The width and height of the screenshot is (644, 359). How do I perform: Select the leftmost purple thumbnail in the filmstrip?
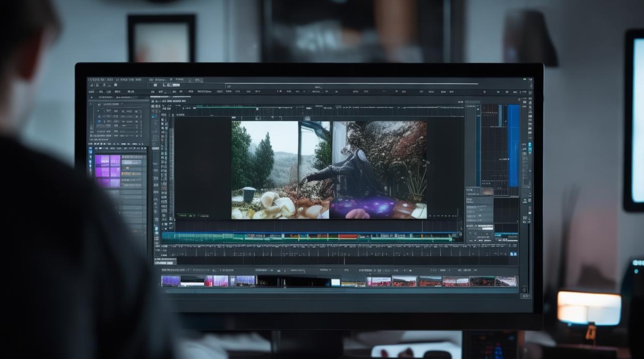[x=171, y=281]
